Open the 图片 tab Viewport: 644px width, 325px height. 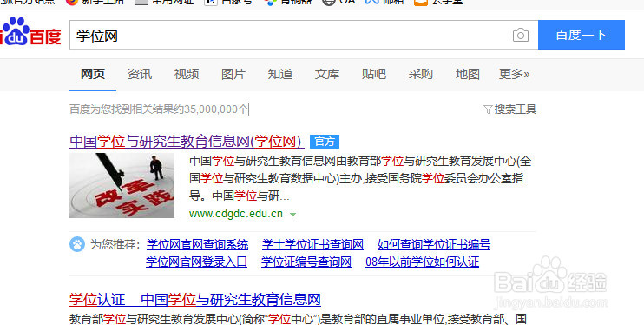(x=233, y=74)
